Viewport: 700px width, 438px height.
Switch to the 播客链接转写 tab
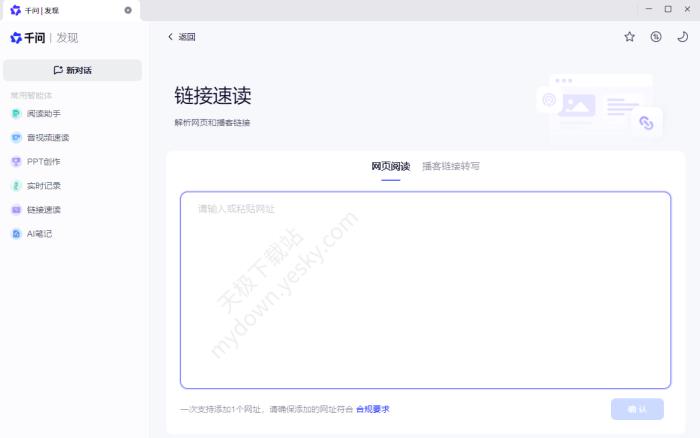pos(450,166)
